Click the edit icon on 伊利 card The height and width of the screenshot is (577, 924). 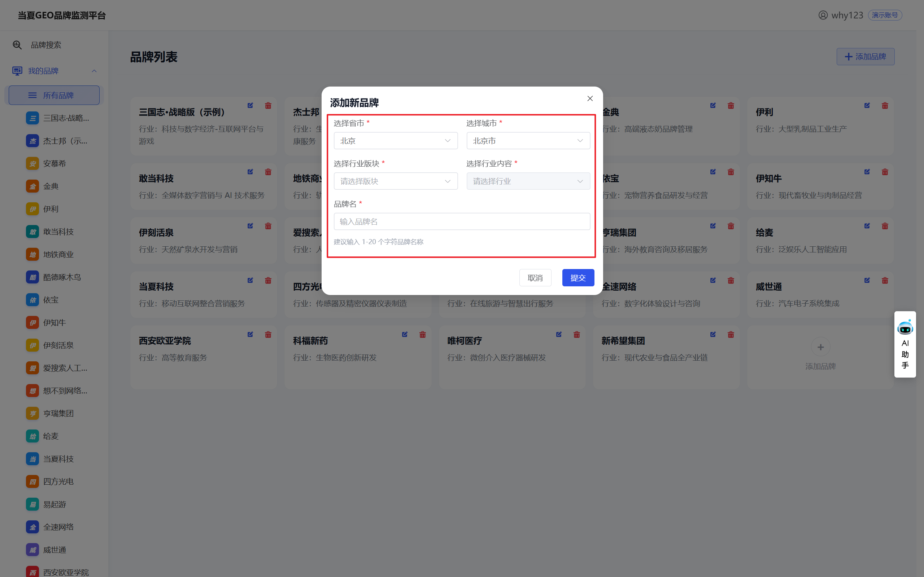point(867,105)
